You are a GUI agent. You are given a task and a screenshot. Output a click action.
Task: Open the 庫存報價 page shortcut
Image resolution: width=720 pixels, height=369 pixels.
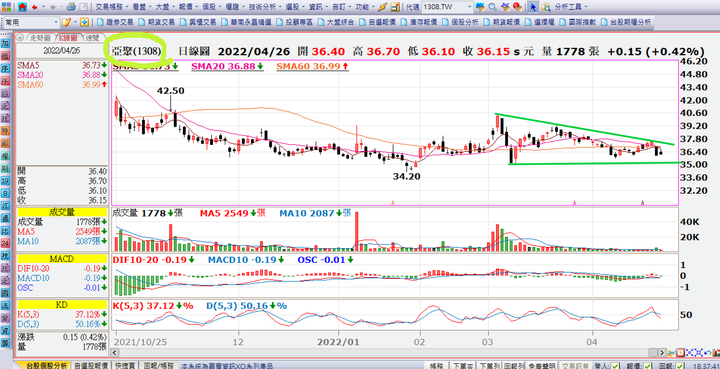pyautogui.click(x=418, y=22)
